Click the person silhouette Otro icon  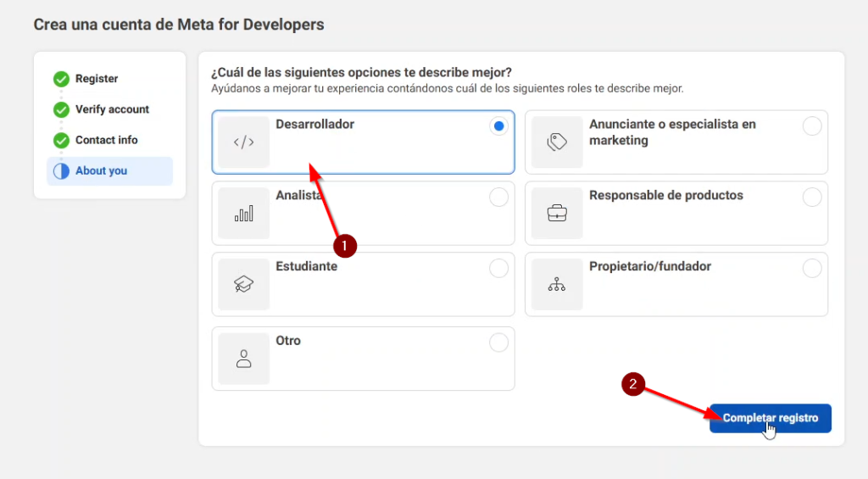243,359
